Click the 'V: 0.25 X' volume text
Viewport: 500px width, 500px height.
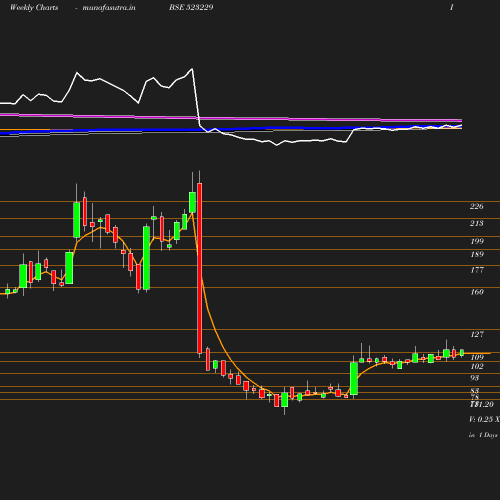484,419
